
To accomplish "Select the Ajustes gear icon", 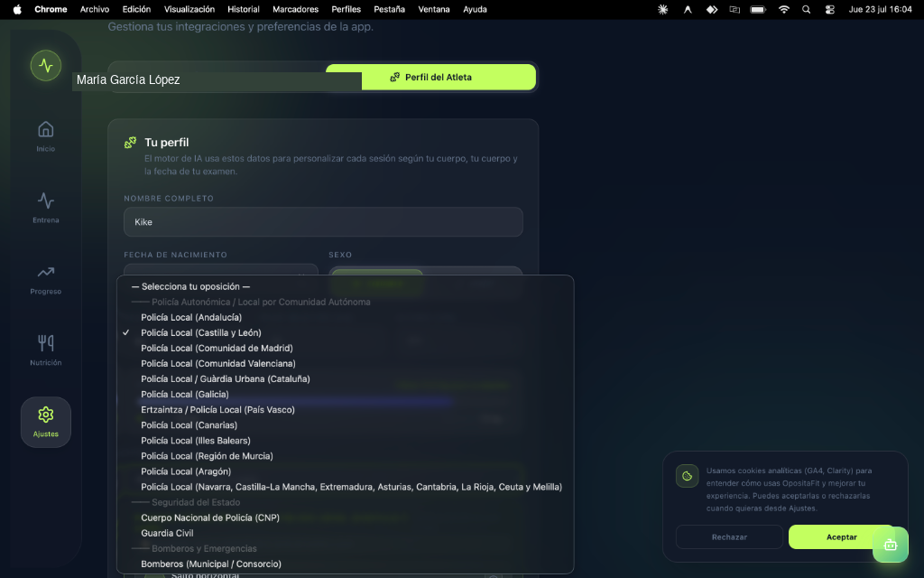I will point(45,415).
